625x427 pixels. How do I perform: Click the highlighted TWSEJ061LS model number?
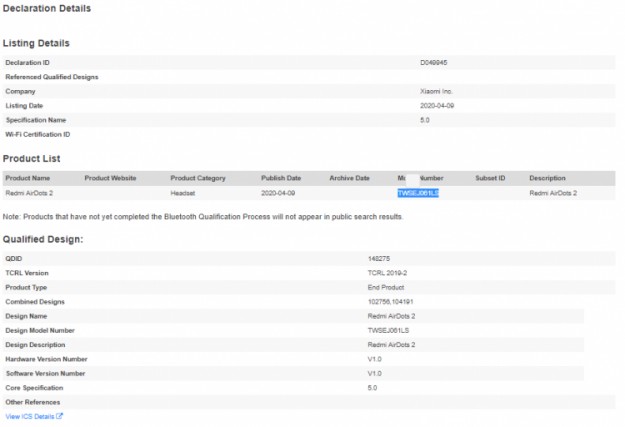418,193
